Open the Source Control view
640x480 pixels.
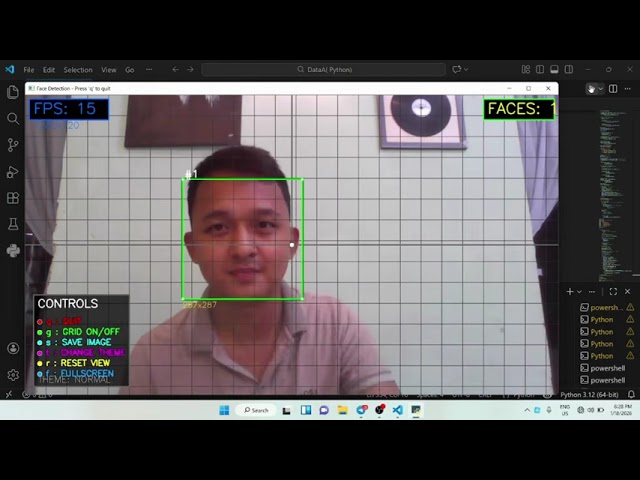click(13, 145)
